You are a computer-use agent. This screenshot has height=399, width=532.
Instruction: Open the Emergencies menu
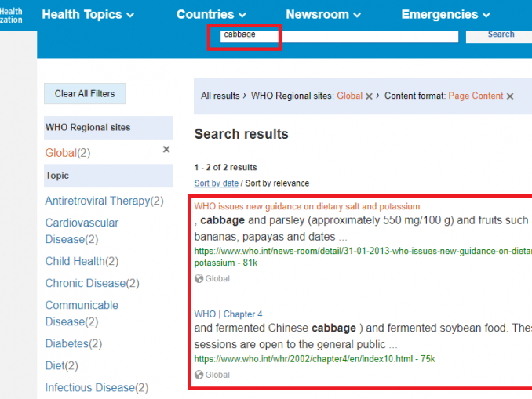(x=446, y=15)
